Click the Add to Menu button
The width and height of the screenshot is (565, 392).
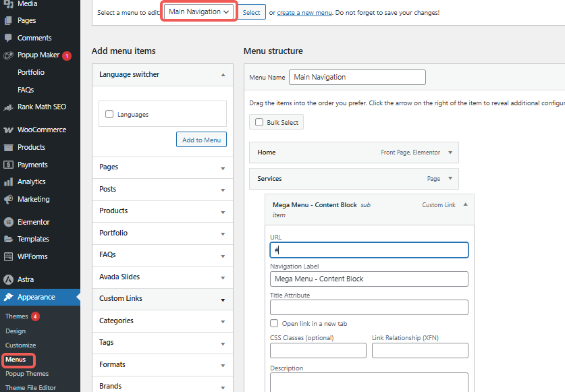201,140
